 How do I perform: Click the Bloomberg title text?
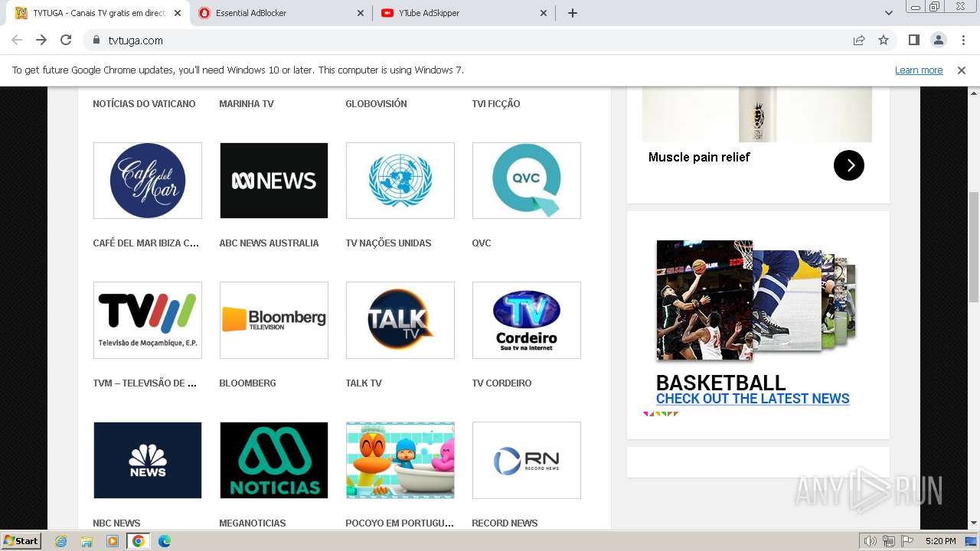(247, 383)
